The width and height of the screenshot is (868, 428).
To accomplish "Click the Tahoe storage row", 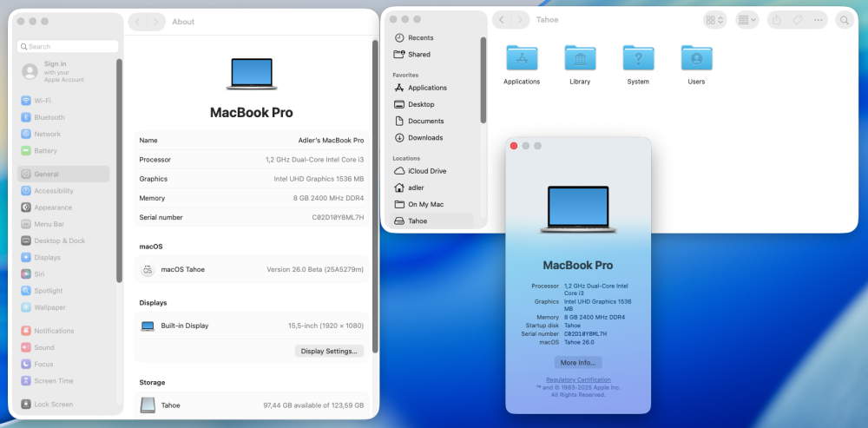I will [252, 405].
